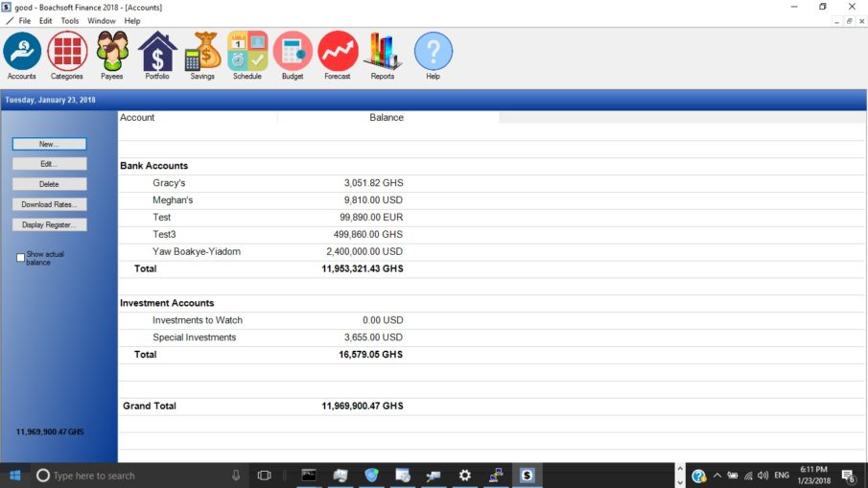Open the Payees icon
The image size is (868, 488).
tap(112, 51)
